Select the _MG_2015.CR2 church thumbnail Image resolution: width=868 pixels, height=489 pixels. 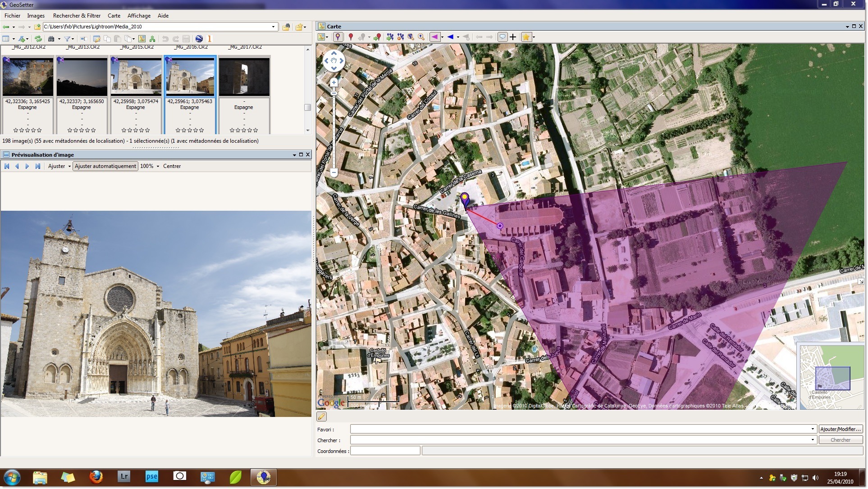pos(136,77)
